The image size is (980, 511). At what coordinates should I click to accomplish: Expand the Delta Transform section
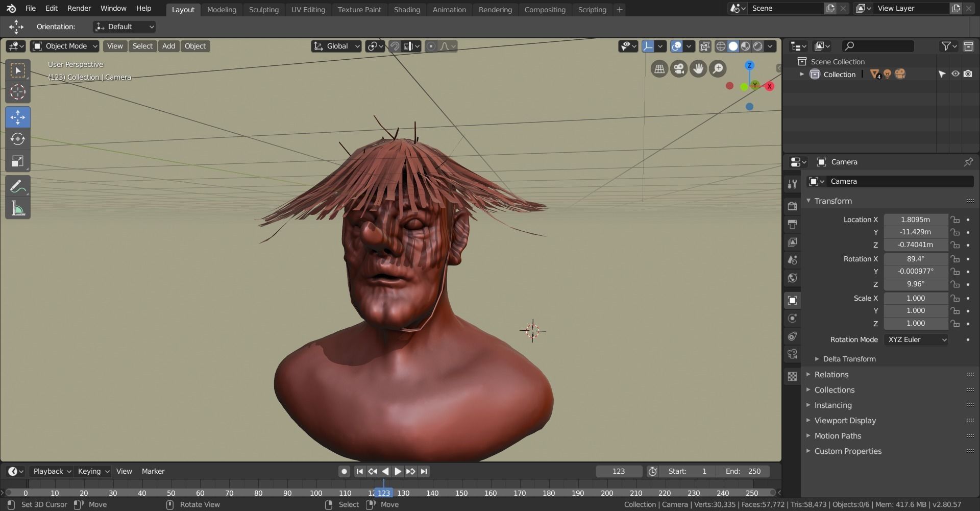pos(849,359)
